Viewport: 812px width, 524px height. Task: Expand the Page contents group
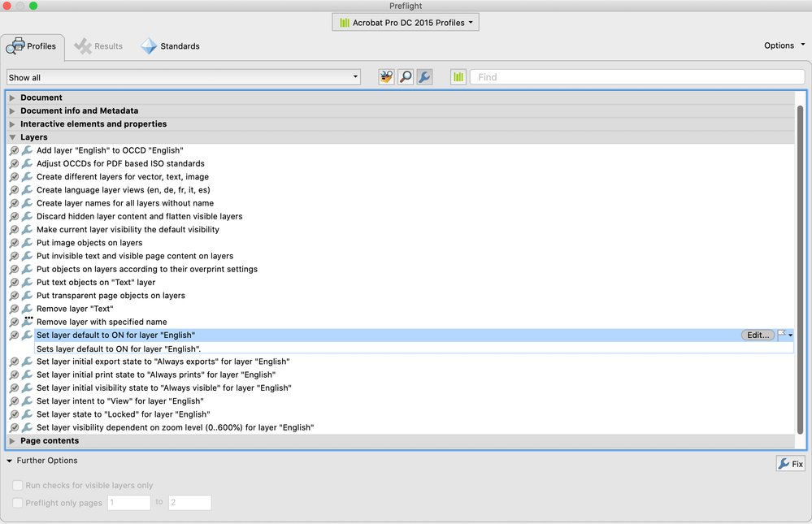coord(12,440)
